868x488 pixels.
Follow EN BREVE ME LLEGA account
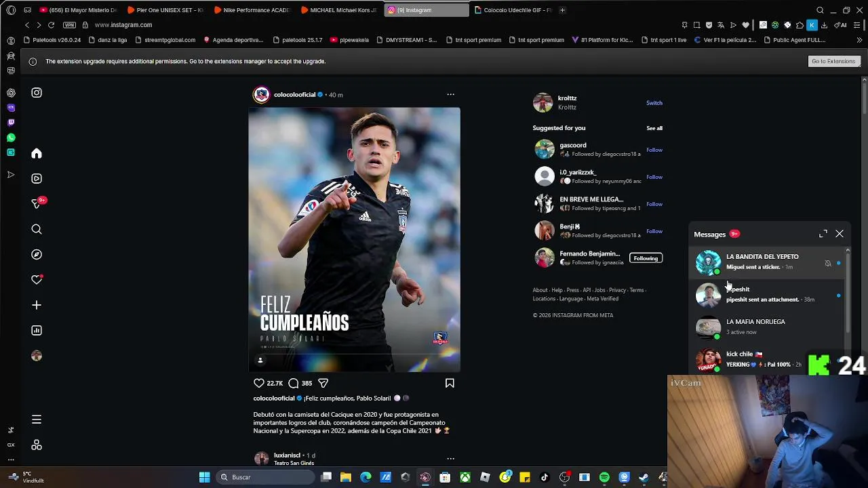[x=654, y=204]
